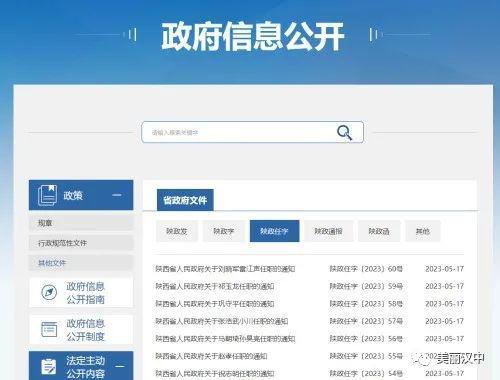Click the magnifier search icon
The width and height of the screenshot is (500, 380).
344,132
